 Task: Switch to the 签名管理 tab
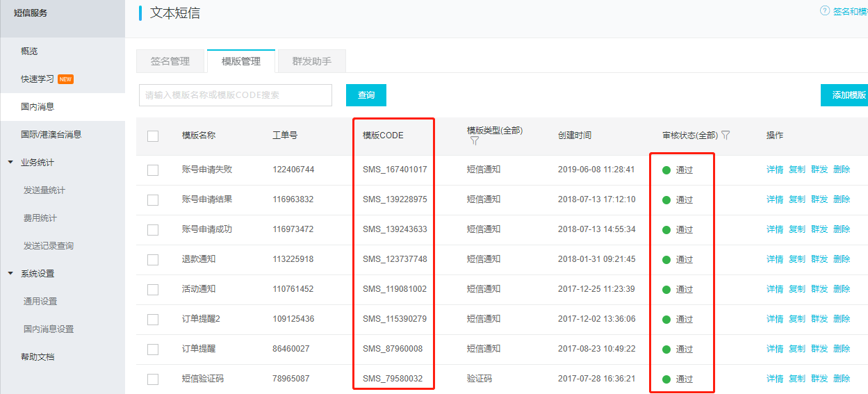[x=170, y=61]
